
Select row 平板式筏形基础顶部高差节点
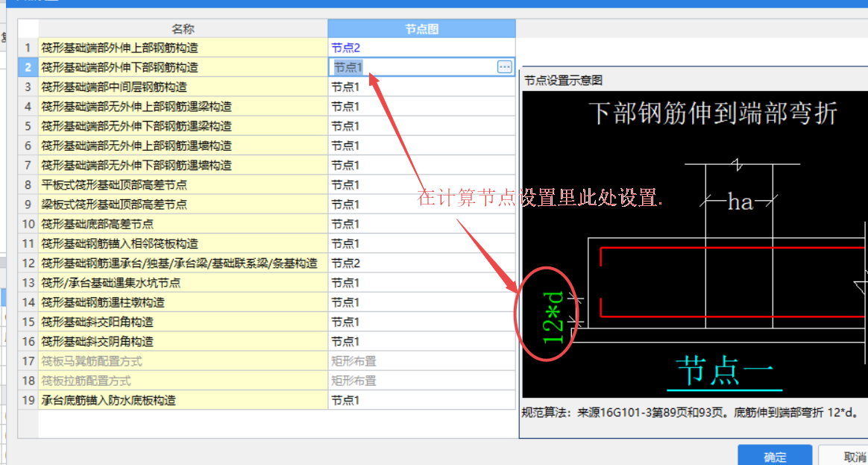(x=183, y=184)
